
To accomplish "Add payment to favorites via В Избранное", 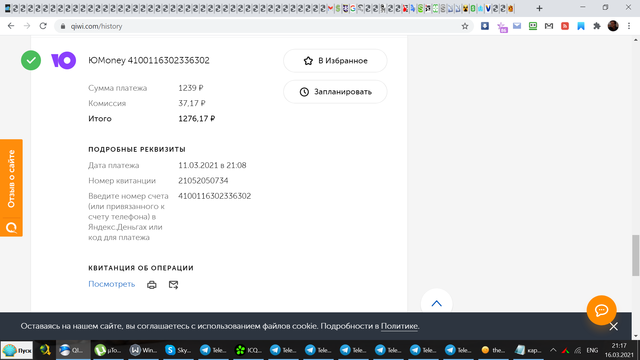I will pos(335,61).
